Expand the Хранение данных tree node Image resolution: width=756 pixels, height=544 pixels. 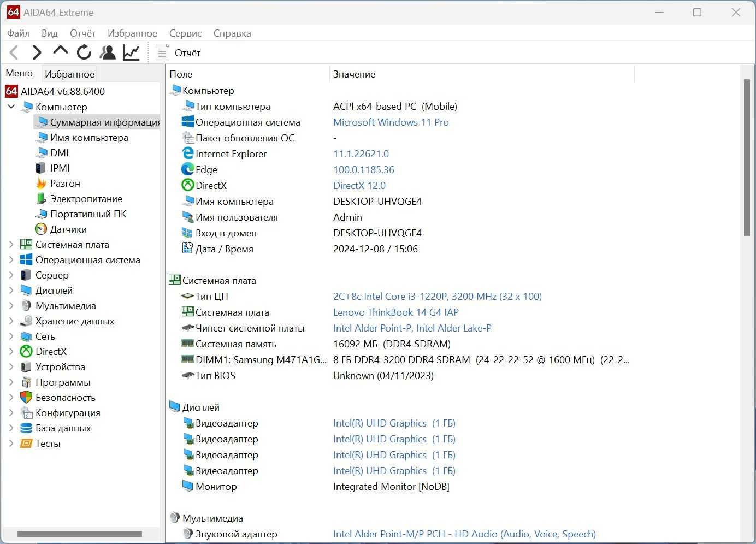point(11,321)
